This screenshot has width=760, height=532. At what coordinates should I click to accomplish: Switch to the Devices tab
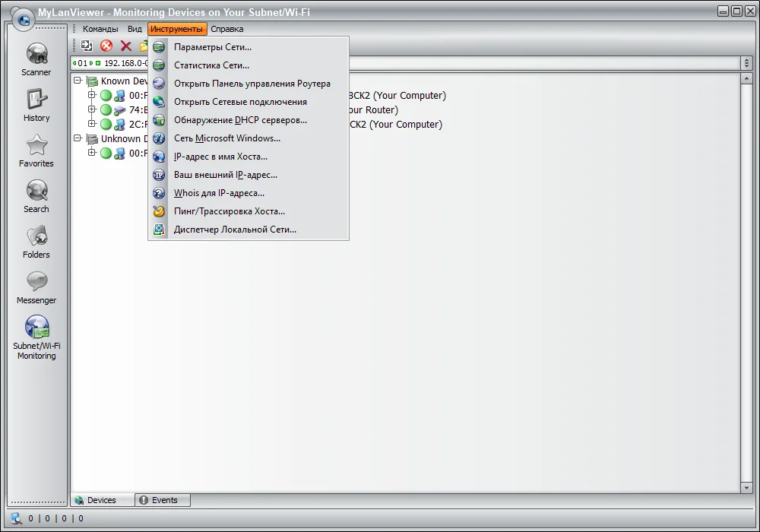click(x=103, y=500)
